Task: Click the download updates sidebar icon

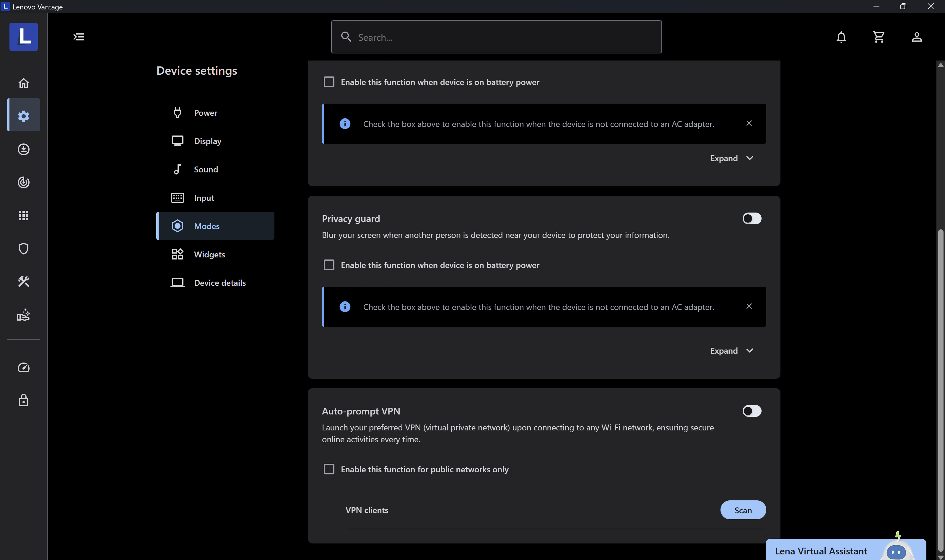Action: pyautogui.click(x=23, y=149)
